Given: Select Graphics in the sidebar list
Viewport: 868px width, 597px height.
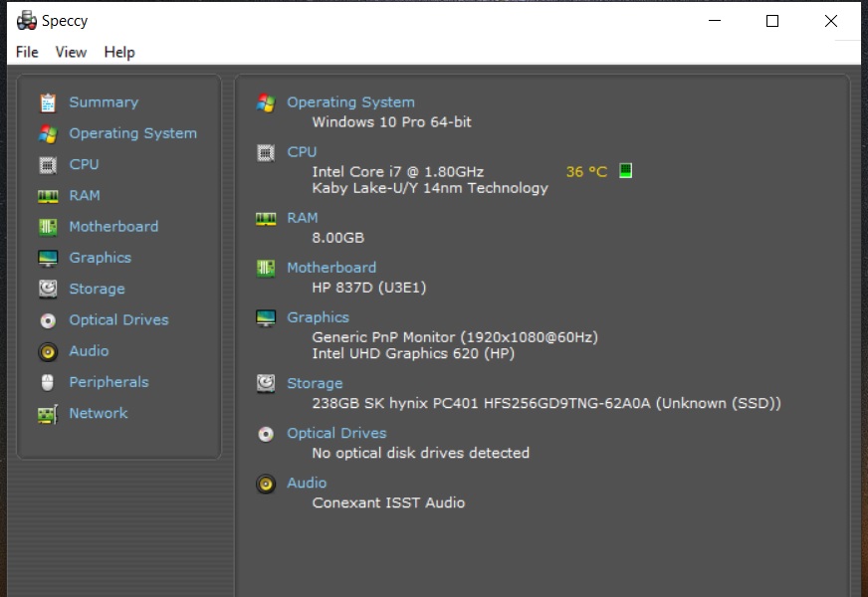Looking at the screenshot, I should (100, 258).
